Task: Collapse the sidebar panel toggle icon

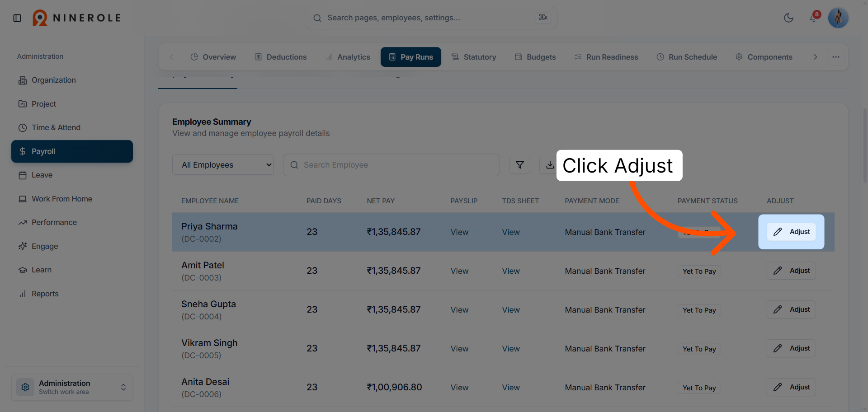Action: 17,18
